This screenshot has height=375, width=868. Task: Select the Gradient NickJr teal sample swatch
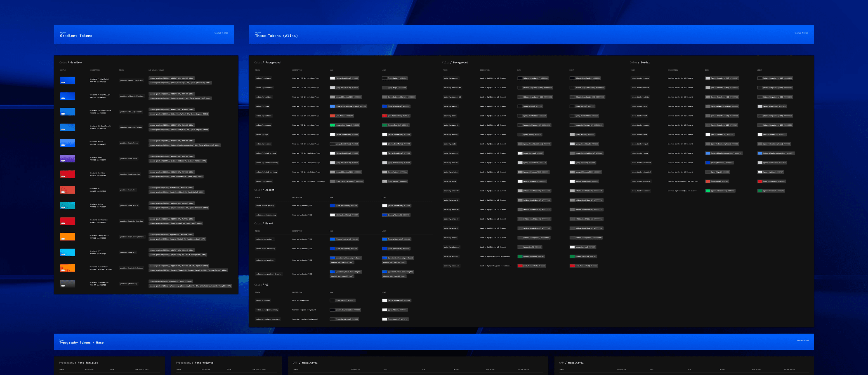point(67,205)
